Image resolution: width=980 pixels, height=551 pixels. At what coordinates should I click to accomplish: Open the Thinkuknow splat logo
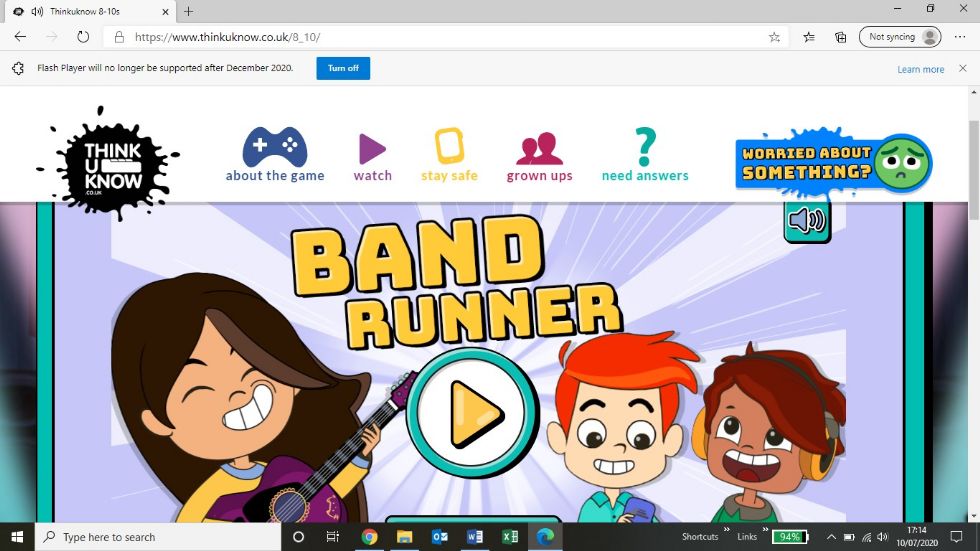[111, 164]
